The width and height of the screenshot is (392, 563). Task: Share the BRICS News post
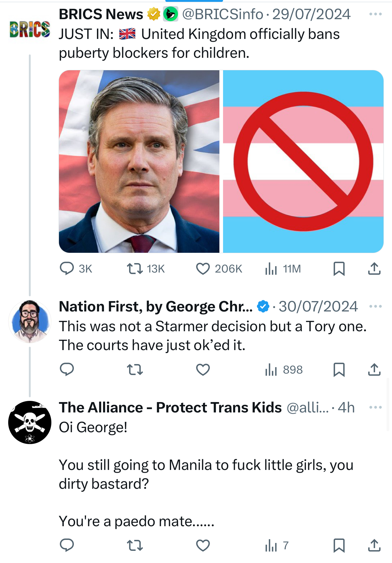click(x=374, y=269)
